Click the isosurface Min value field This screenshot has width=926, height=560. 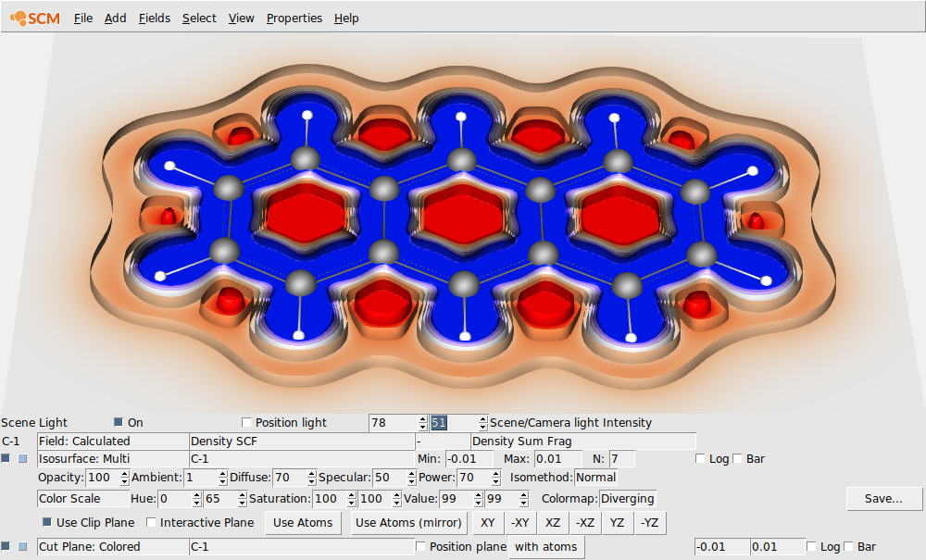click(469, 459)
